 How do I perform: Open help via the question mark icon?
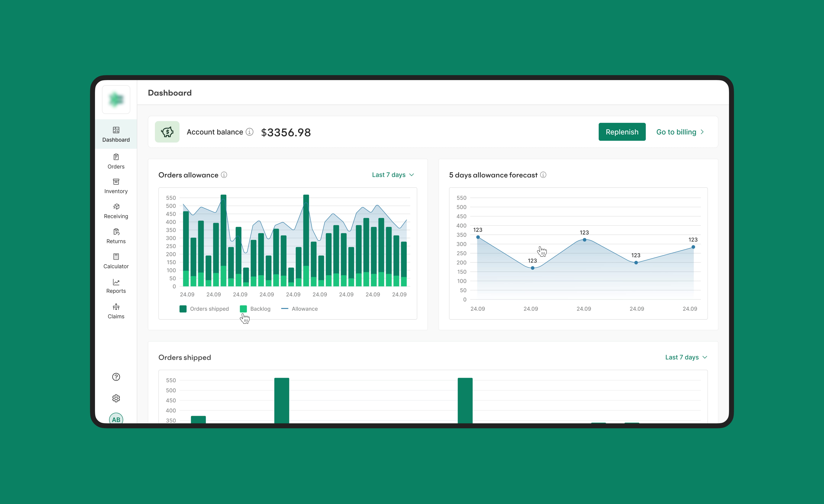[x=116, y=377]
